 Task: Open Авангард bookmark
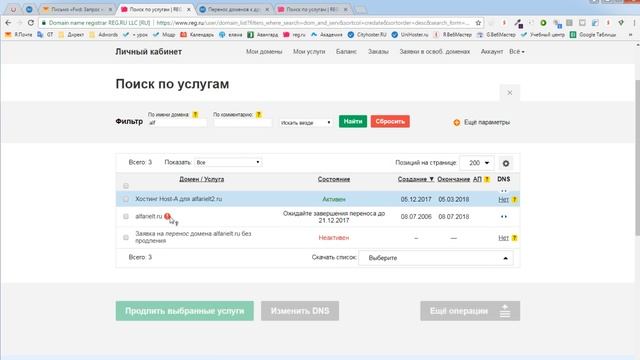[x=263, y=35]
